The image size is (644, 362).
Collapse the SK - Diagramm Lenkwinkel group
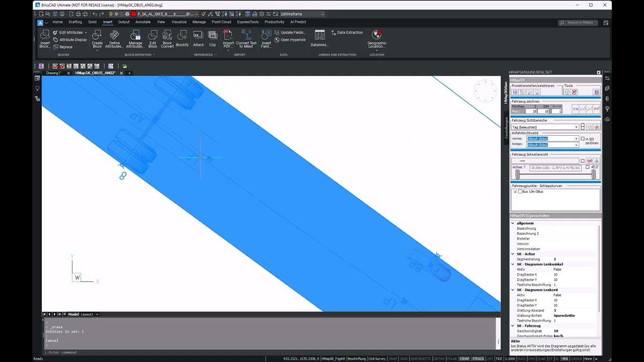(513, 264)
